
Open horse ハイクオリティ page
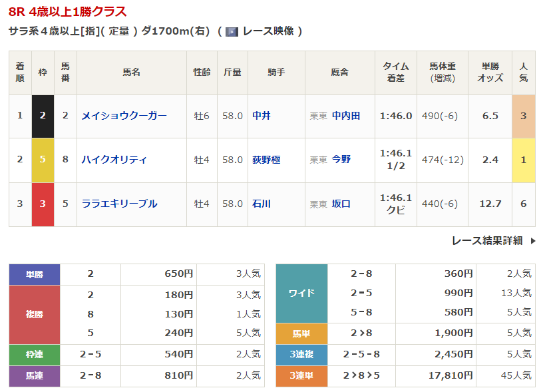click(114, 160)
